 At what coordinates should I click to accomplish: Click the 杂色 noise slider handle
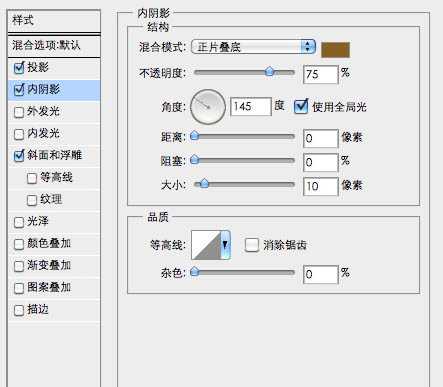pyautogui.click(x=195, y=272)
